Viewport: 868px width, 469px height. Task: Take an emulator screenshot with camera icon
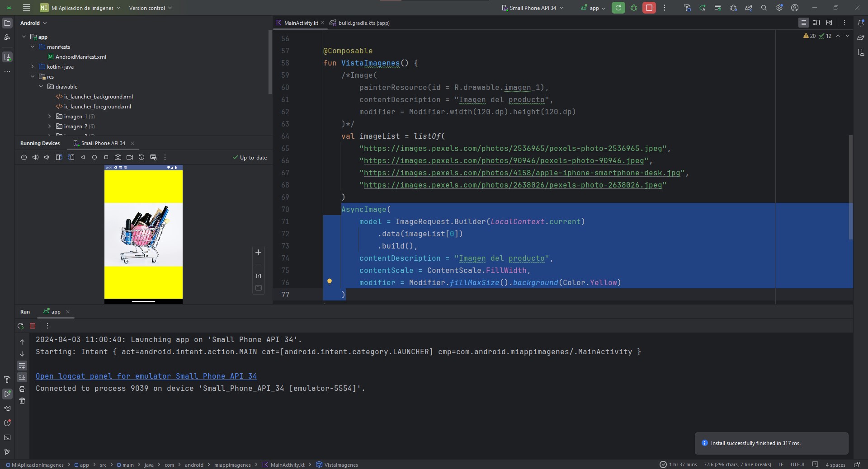pyautogui.click(x=118, y=157)
